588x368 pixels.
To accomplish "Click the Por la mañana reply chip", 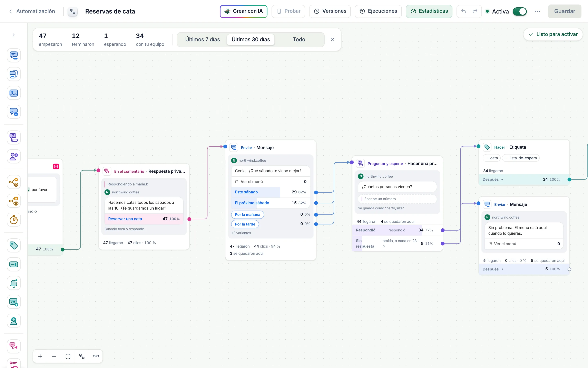I will pyautogui.click(x=247, y=214).
